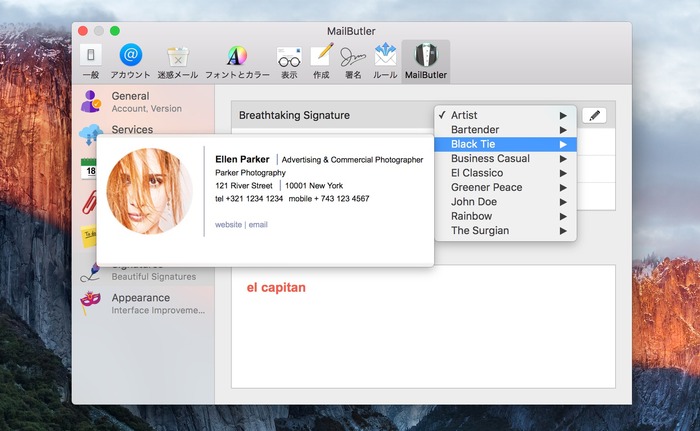Expand the John Doe submenu arrow
The height and width of the screenshot is (431, 700).
coord(563,202)
